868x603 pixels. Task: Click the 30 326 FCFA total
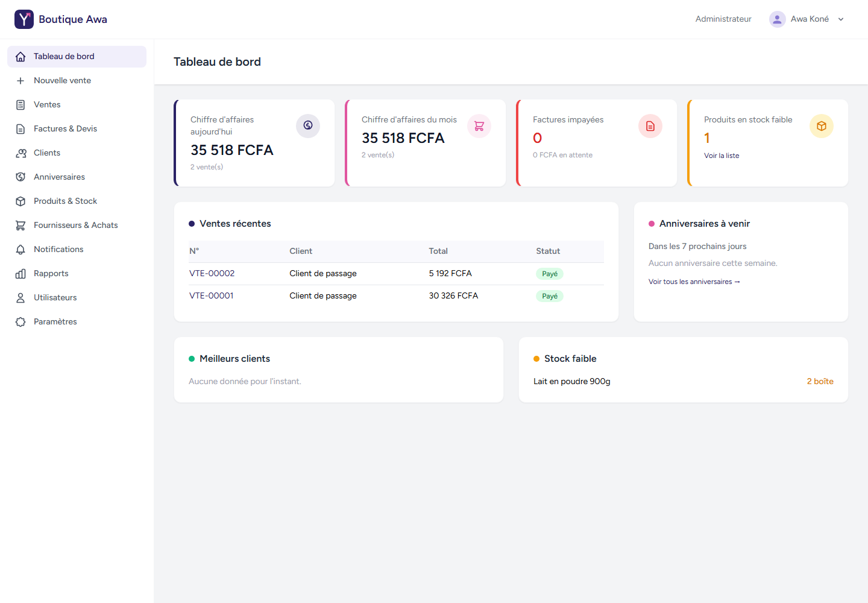click(x=453, y=296)
